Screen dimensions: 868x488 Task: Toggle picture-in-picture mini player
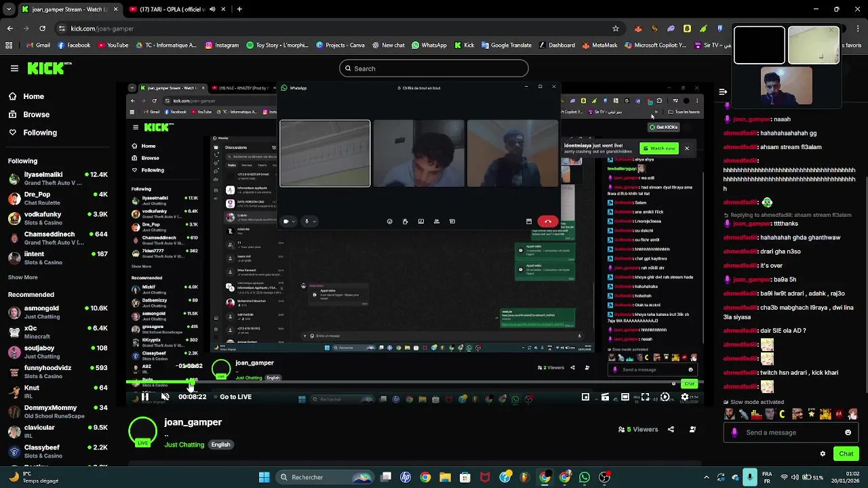pyautogui.click(x=585, y=397)
